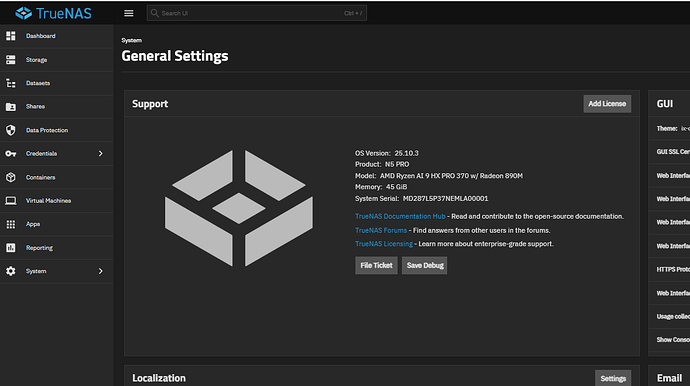Select Containers in the sidebar
Screen dimensions: 690x386
56,177
